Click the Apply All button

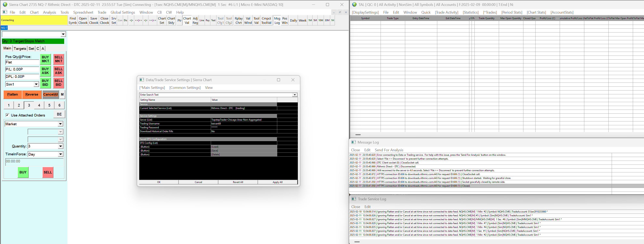pos(277,182)
